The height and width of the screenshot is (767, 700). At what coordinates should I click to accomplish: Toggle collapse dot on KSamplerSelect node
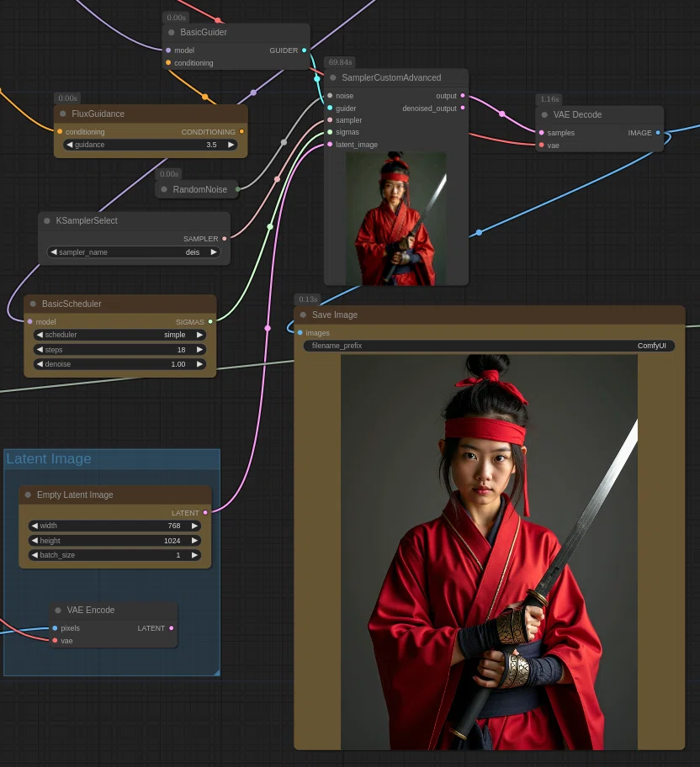coord(47,220)
